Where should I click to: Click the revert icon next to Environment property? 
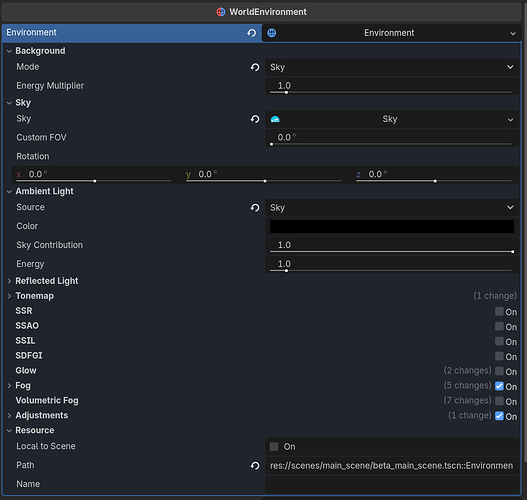click(251, 33)
